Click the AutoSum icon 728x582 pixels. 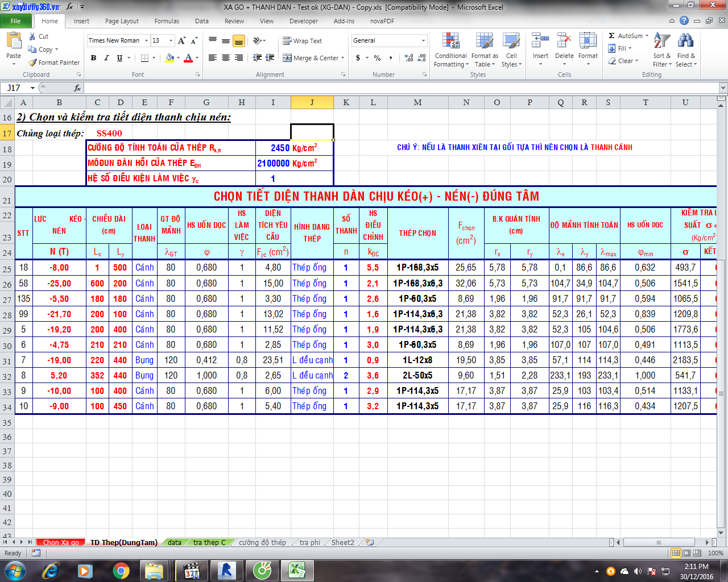tap(612, 36)
